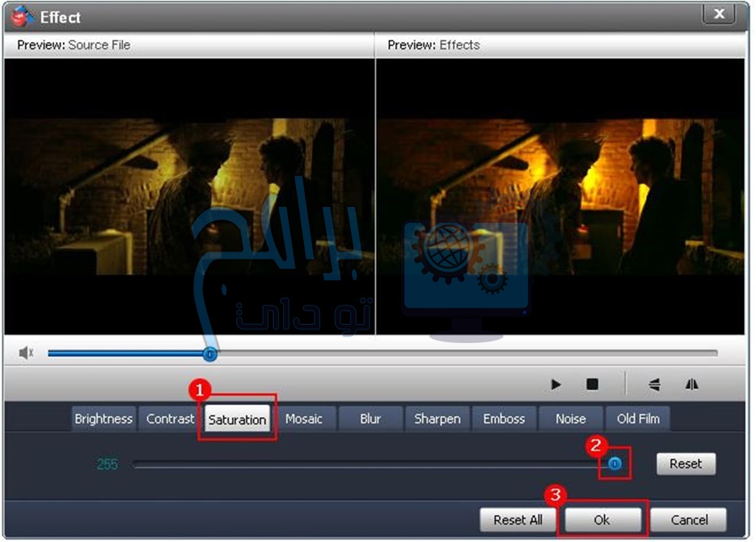
Task: Click the horizontal mirror flip icon
Action: (x=692, y=384)
